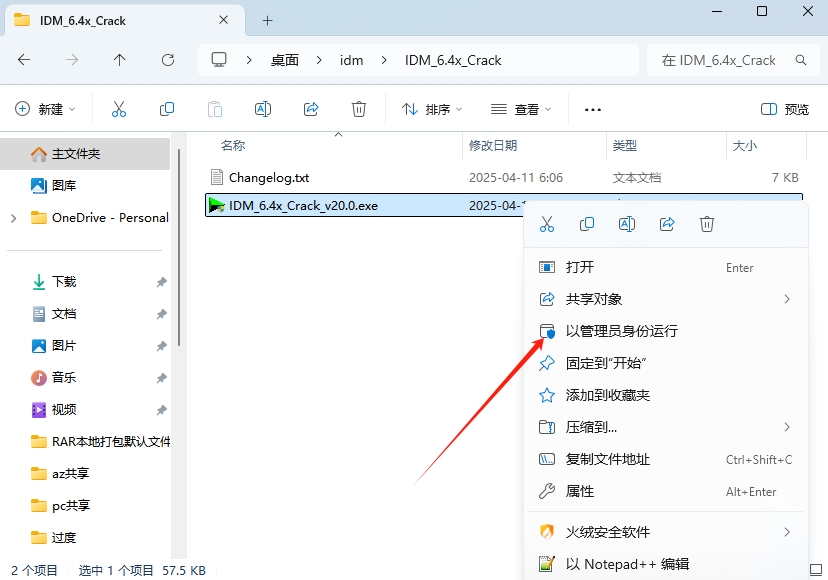Choose 复制文件地址 from context menu

click(665, 459)
